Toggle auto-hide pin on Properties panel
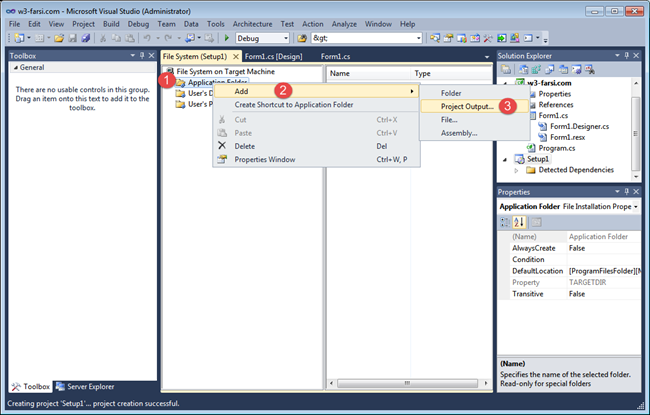 626,192
